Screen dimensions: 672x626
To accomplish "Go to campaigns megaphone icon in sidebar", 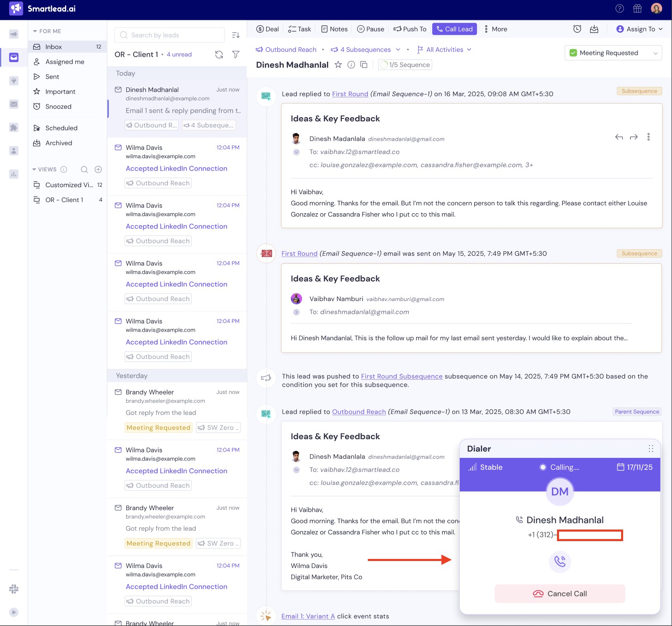I will [x=14, y=34].
